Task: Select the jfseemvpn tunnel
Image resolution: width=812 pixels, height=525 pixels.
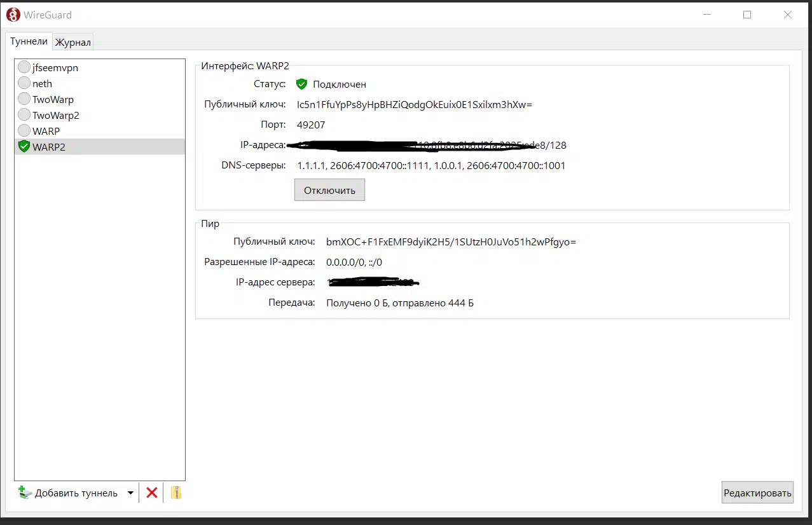Action: 100,67
